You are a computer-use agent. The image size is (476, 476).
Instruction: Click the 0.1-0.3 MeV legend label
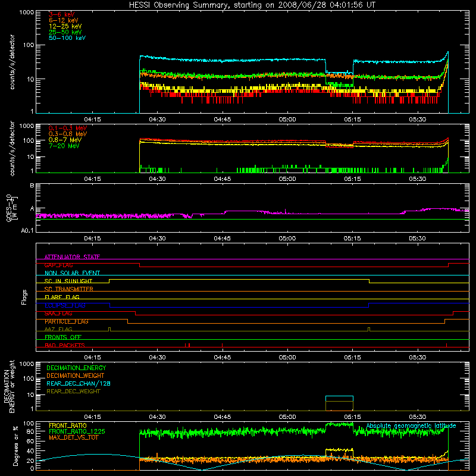68,128
